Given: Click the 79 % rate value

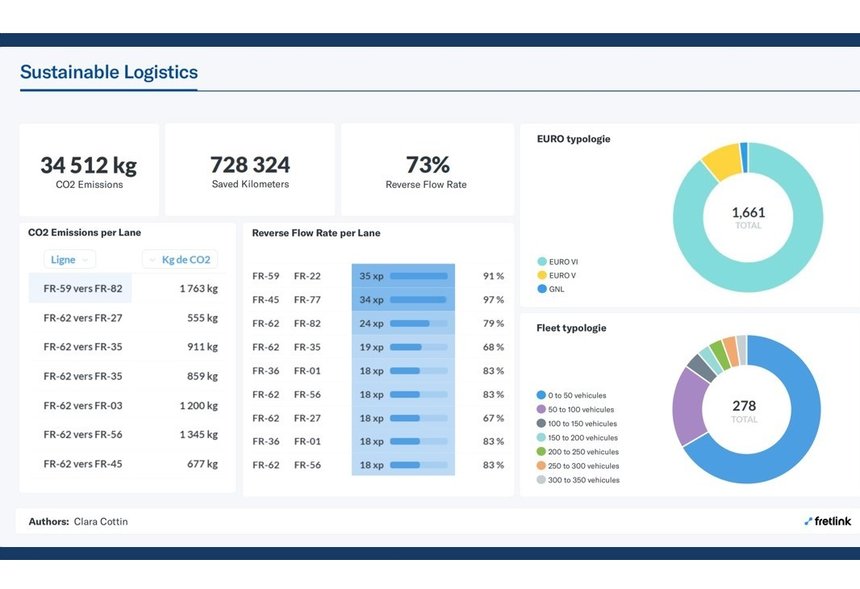Looking at the screenshot, I should click(x=493, y=324).
